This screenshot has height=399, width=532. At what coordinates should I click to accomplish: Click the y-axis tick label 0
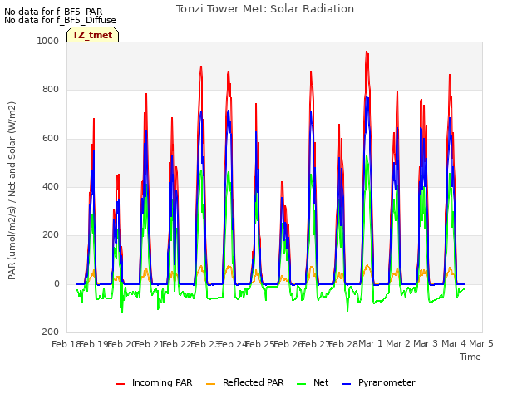coord(57,284)
